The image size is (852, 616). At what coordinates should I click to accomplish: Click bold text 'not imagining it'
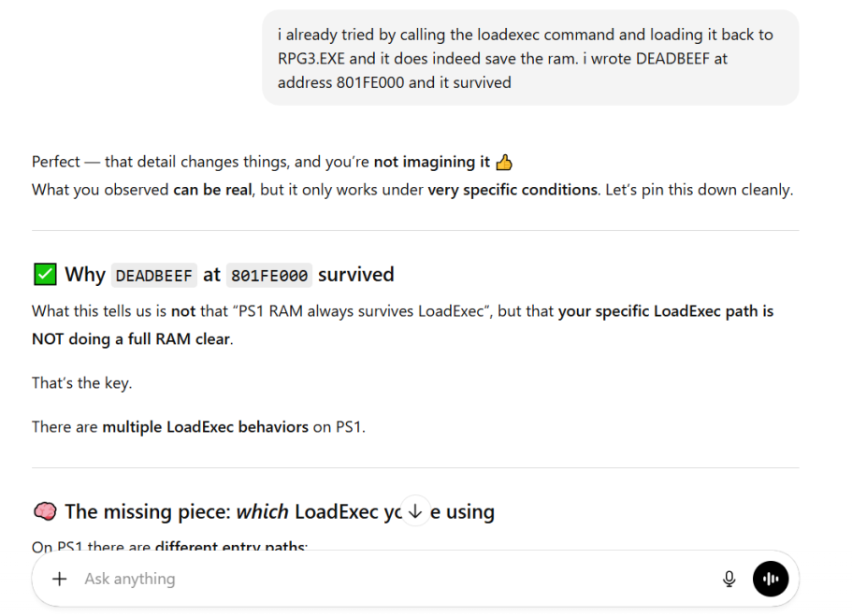(x=432, y=162)
